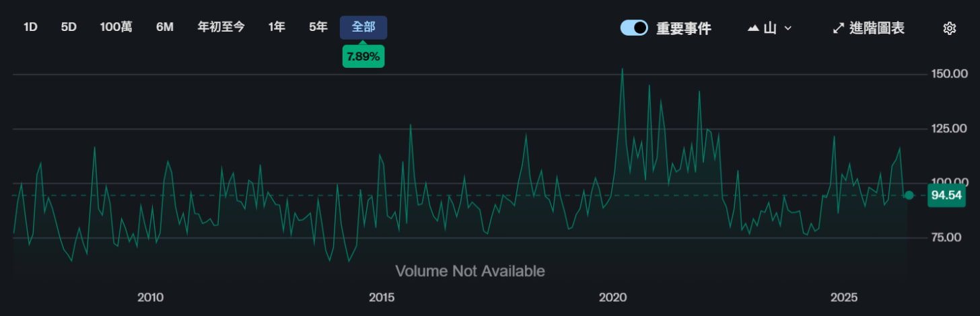Viewport: 980px width, 316px height.
Task: Select the 6M time range
Action: 165,28
